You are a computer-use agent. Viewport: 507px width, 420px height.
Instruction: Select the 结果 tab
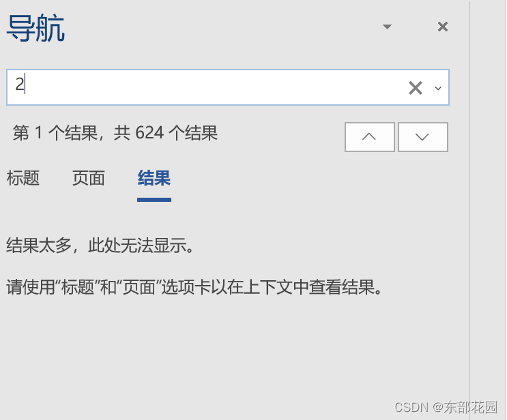154,178
